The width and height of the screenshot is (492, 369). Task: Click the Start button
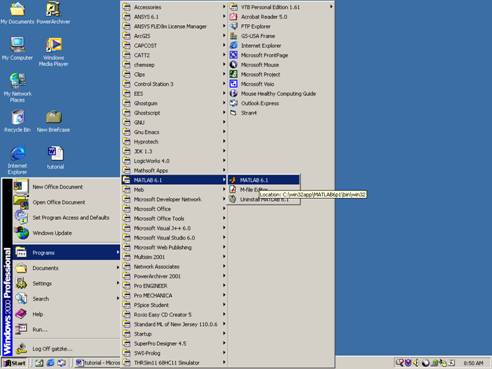click(x=14, y=363)
